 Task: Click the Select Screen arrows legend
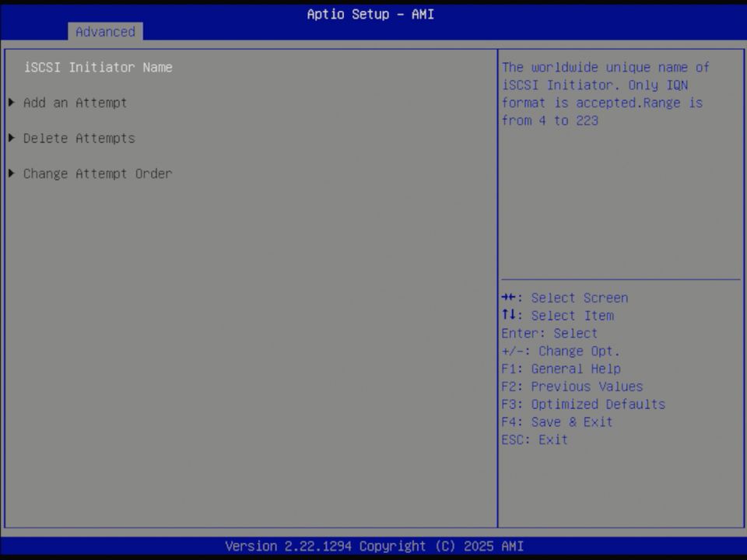[x=566, y=298]
